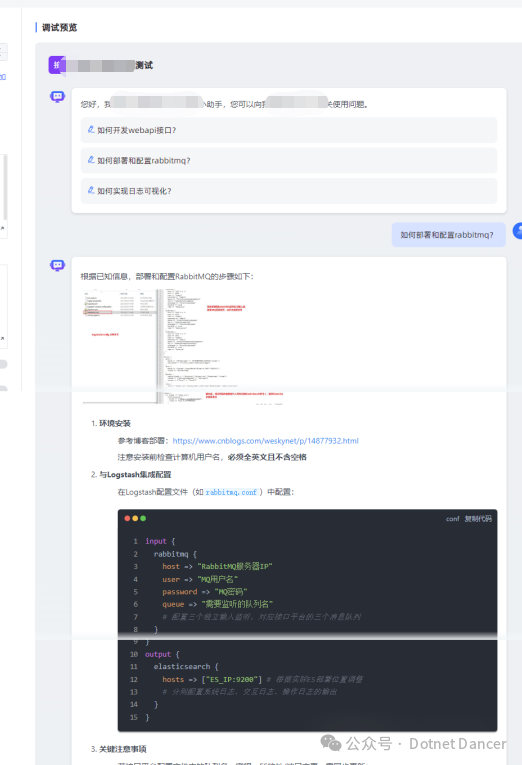Click the pencil icon next to 如何实现日志可视化
Image resolution: width=522 pixels, height=765 pixels.
[91, 190]
